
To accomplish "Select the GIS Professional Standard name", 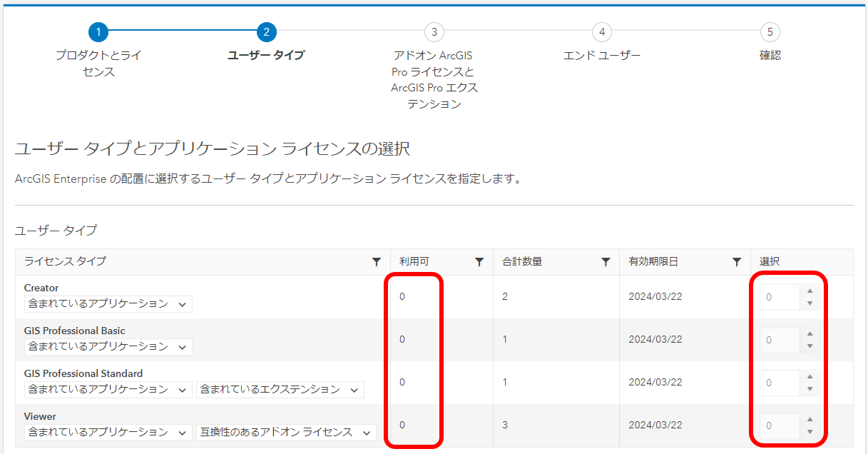I will [83, 373].
